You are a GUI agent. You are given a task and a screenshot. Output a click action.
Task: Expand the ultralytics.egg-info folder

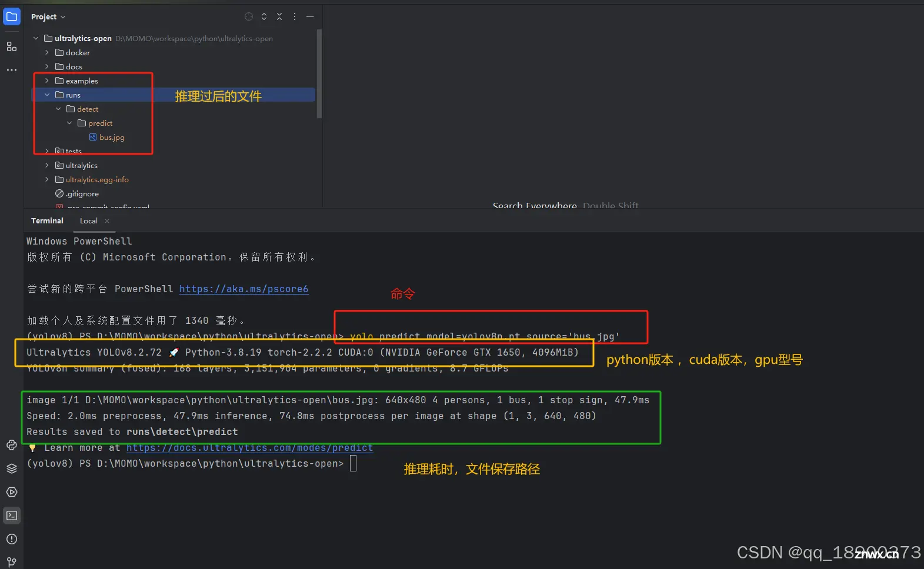coord(47,179)
